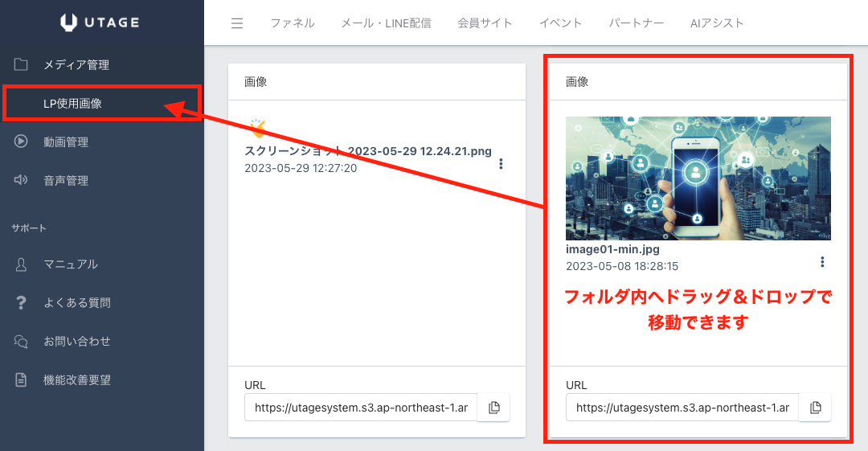The height and width of the screenshot is (451, 868).
Task: Click the smartphone city image thumbnail
Action: 698,178
